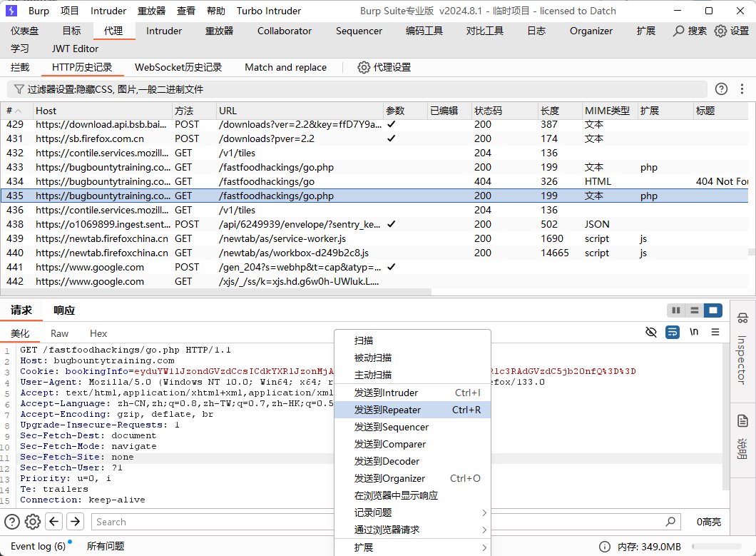
Task: Sort by the # column arrow
Action: [x=19, y=111]
